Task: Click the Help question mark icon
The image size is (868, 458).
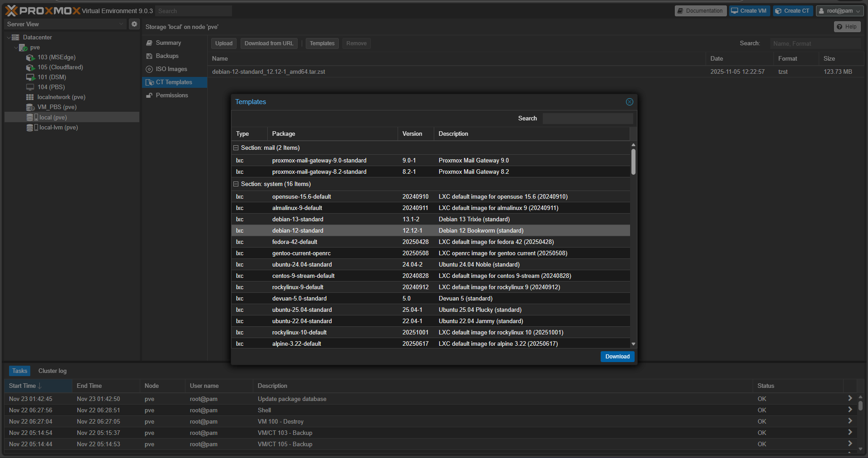Action: (840, 27)
